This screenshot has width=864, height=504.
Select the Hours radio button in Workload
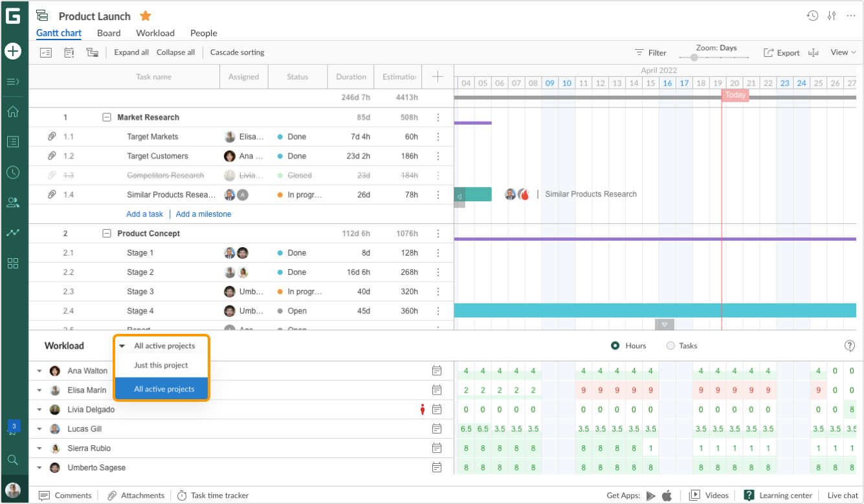(x=614, y=345)
